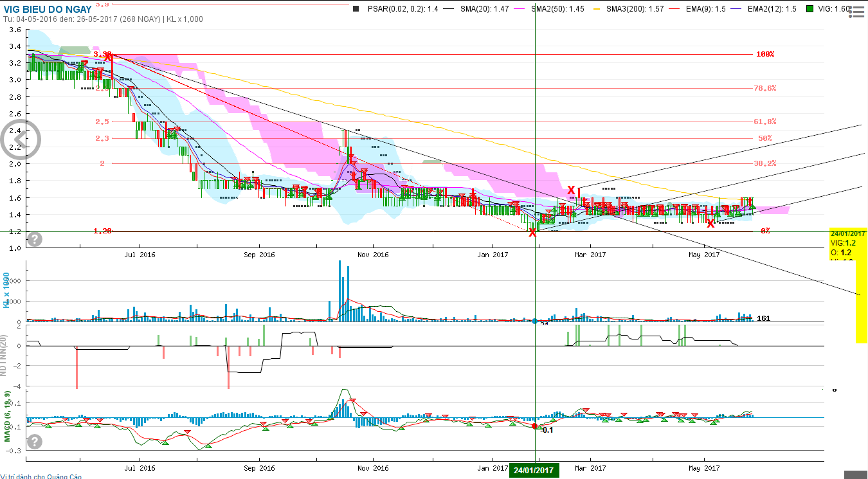Viewport: 868px width, 479px height.
Task: Click the KL x 1000 axis title
Action: [6, 290]
